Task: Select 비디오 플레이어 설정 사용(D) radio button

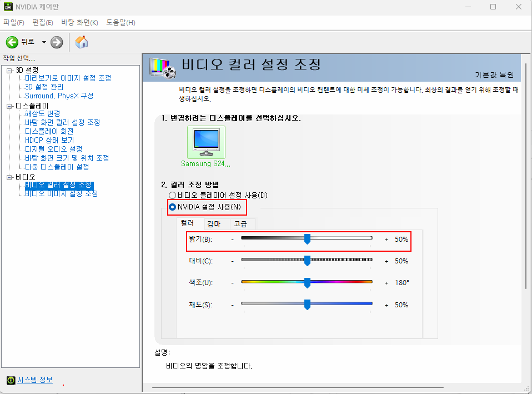Action: tap(172, 195)
